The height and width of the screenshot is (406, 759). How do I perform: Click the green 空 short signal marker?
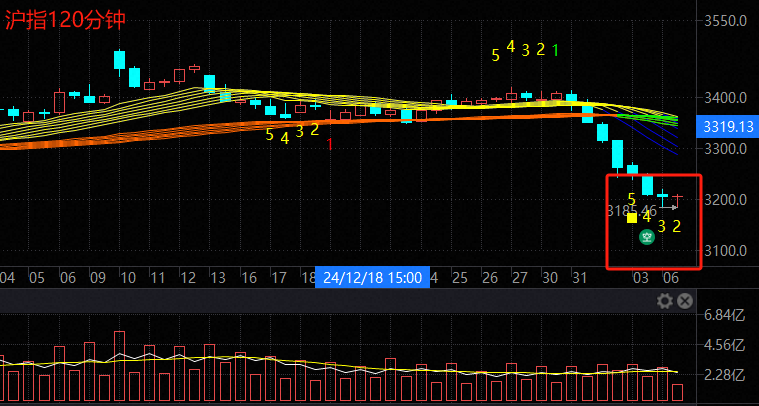pyautogui.click(x=647, y=237)
